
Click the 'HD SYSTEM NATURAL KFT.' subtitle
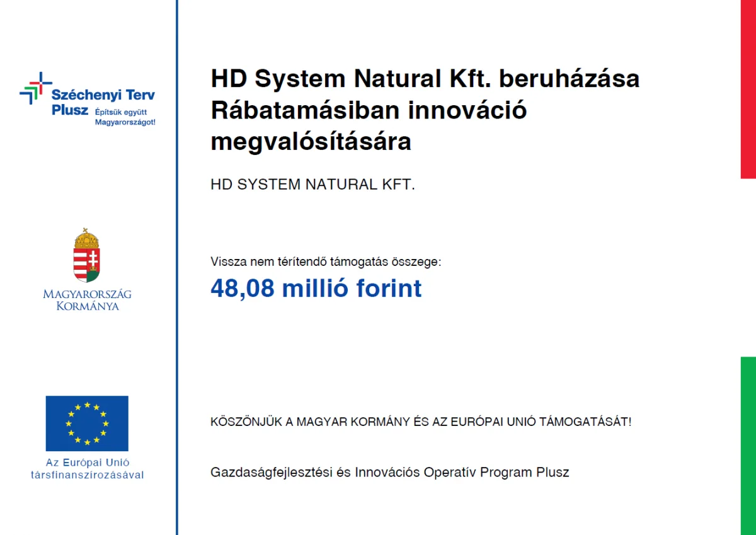point(312,185)
